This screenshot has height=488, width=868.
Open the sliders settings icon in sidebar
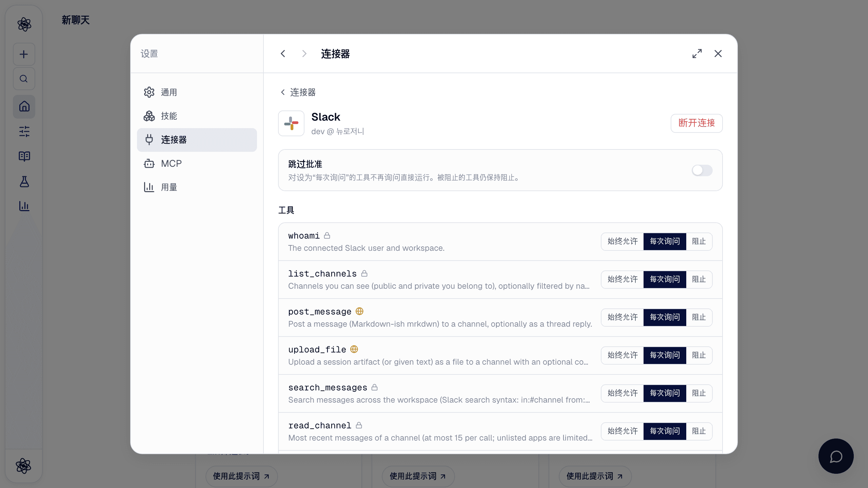click(24, 131)
